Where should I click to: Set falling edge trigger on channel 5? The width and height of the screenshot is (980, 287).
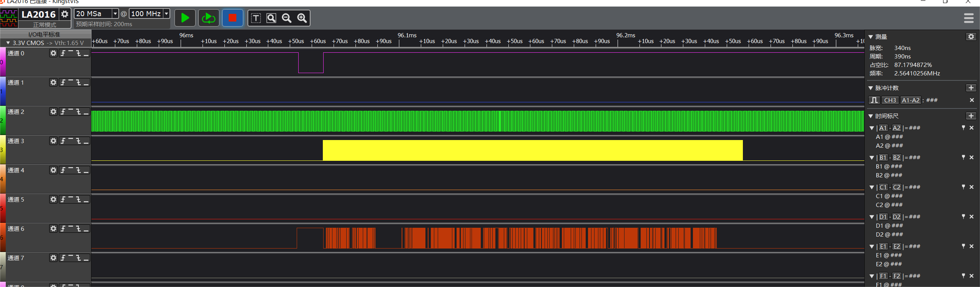[78, 199]
